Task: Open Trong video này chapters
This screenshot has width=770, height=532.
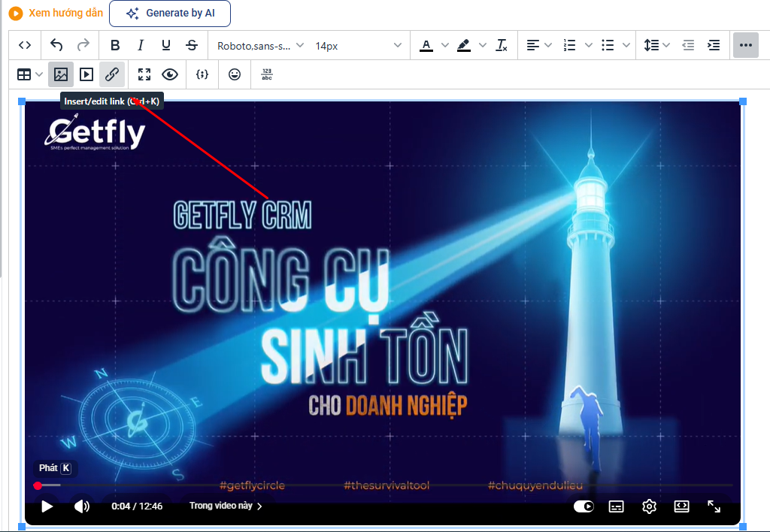Action: click(x=226, y=506)
